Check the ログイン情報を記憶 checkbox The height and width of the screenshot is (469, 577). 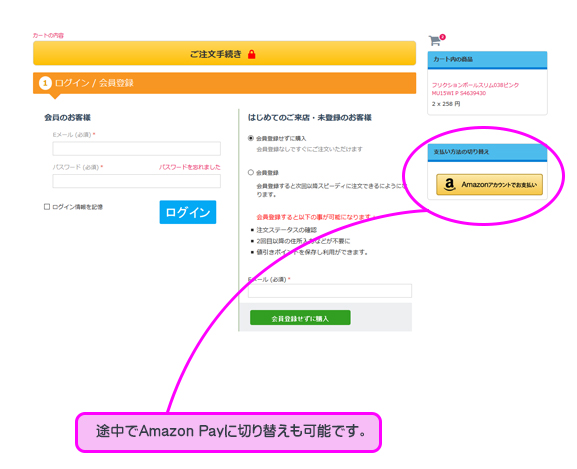point(47,207)
